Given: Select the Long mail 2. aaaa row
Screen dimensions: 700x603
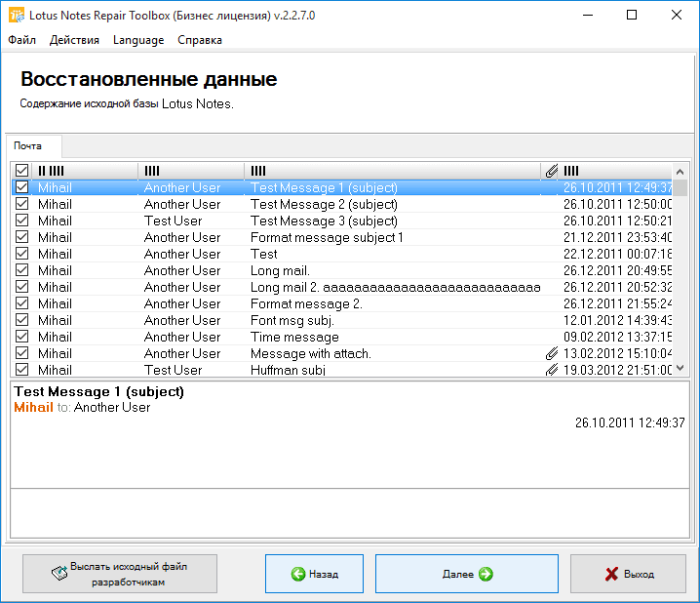Looking at the screenshot, I should (x=342, y=287).
